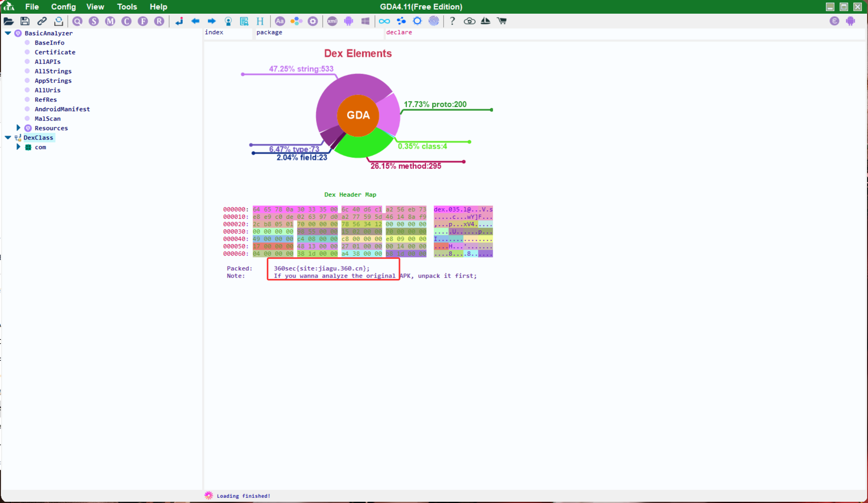Click the 'Loading finished!' status text
The image size is (868, 503).
(244, 496)
